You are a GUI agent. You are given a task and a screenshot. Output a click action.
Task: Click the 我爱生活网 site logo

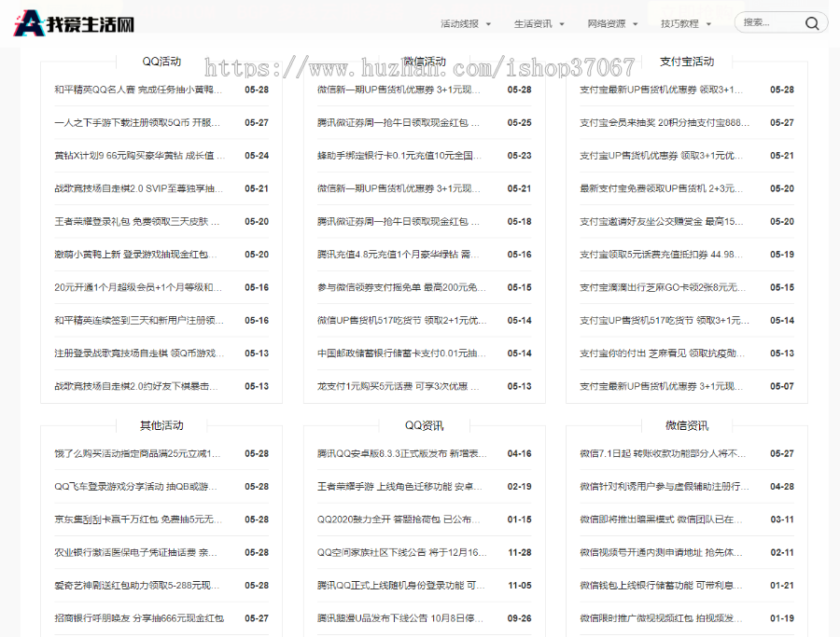point(74,23)
